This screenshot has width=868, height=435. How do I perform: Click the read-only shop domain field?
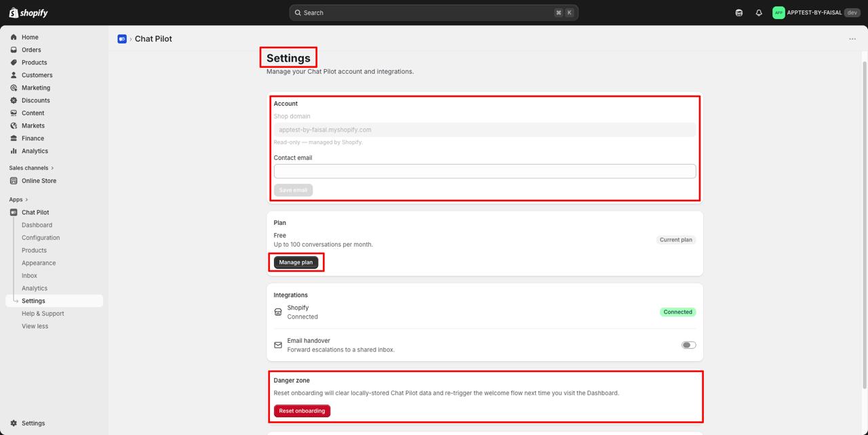tap(485, 130)
